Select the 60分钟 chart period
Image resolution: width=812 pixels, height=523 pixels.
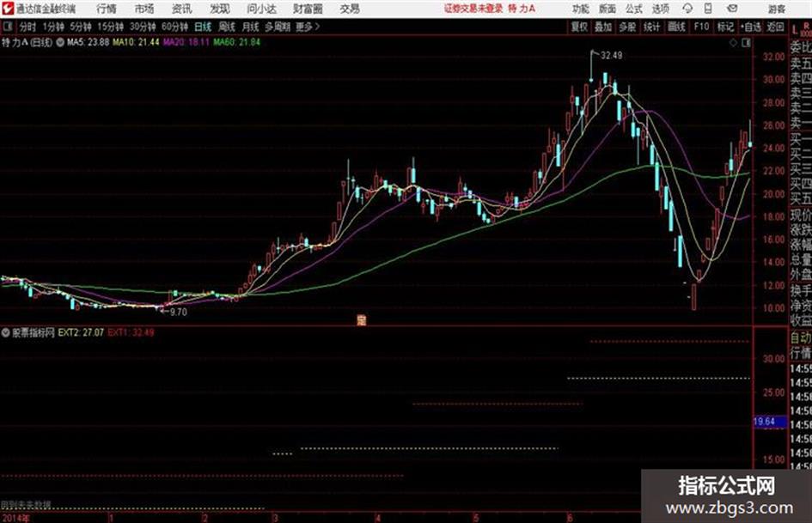click(x=174, y=27)
